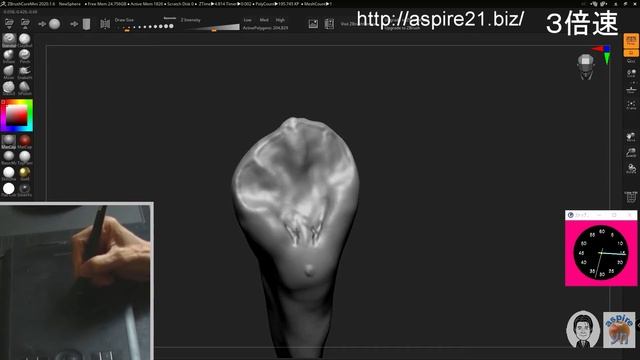
Task: Select the Slash3 brush
Action: (x=9, y=88)
